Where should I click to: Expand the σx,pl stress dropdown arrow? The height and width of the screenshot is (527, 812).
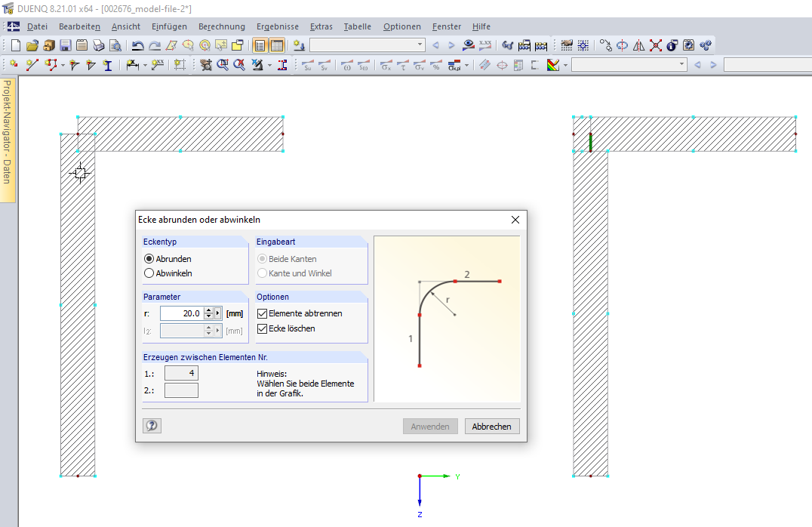click(x=466, y=65)
